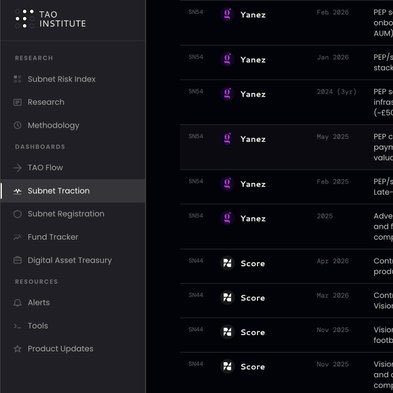
Task: Click the TAO Institute logo
Action: click(x=50, y=19)
